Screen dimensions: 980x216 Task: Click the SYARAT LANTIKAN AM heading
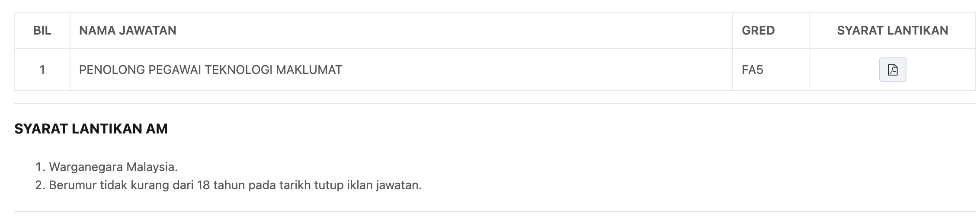(91, 129)
